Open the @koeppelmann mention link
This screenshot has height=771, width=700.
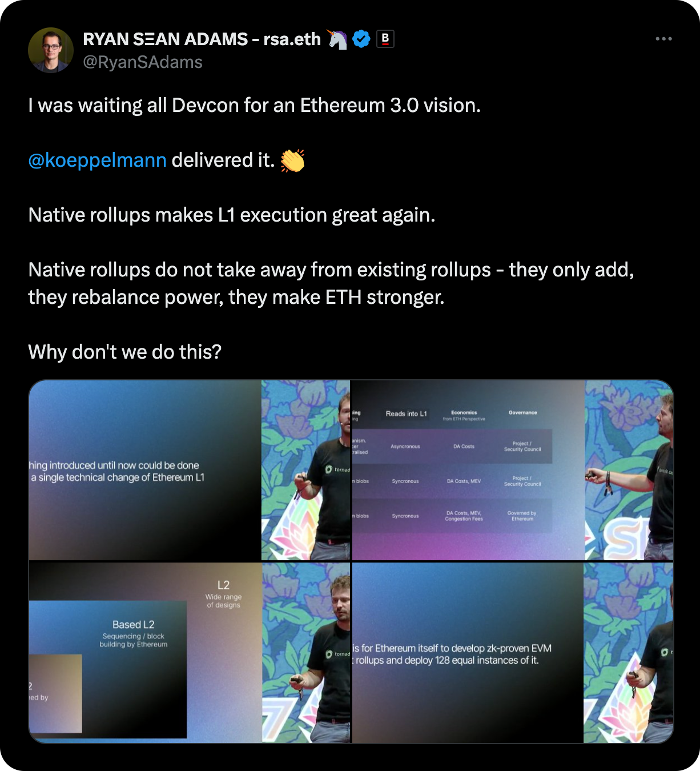pyautogui.click(x=98, y=160)
